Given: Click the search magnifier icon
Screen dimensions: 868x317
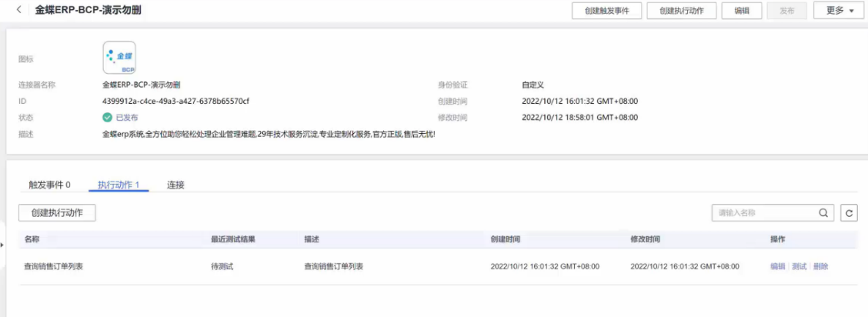Looking at the screenshot, I should pos(823,212).
